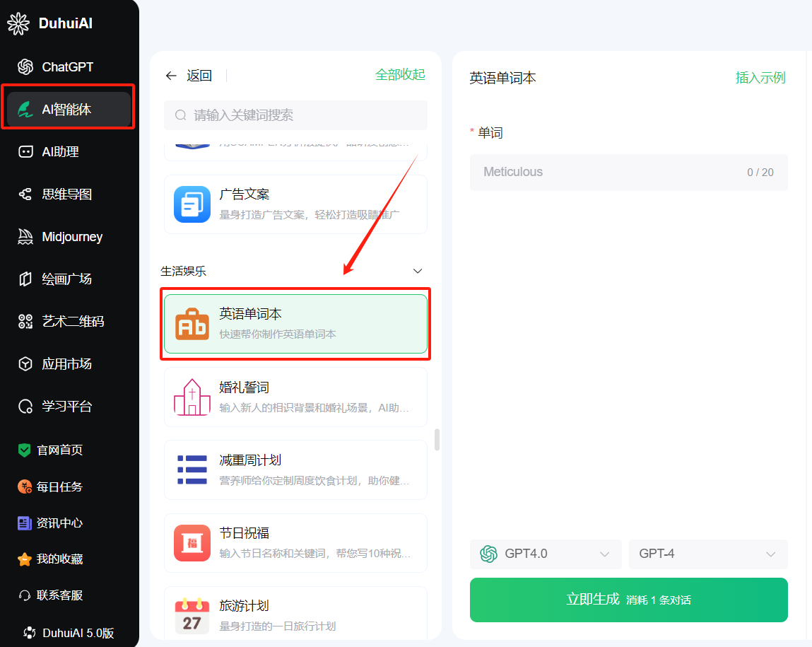This screenshot has width=812, height=647.
Task: Click the 每日任务 link text
Action: (x=59, y=487)
